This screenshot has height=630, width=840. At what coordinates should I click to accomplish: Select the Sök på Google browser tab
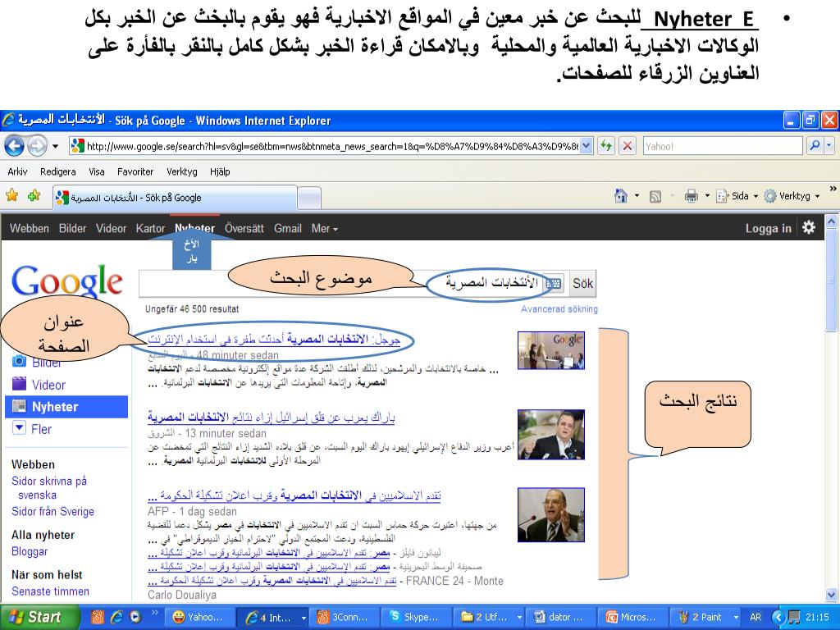tap(175, 198)
